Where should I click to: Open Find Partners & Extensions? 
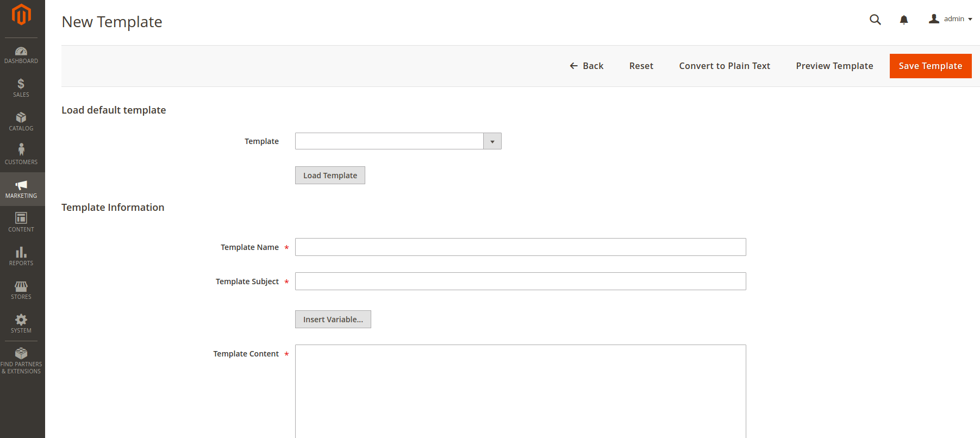click(x=21, y=361)
